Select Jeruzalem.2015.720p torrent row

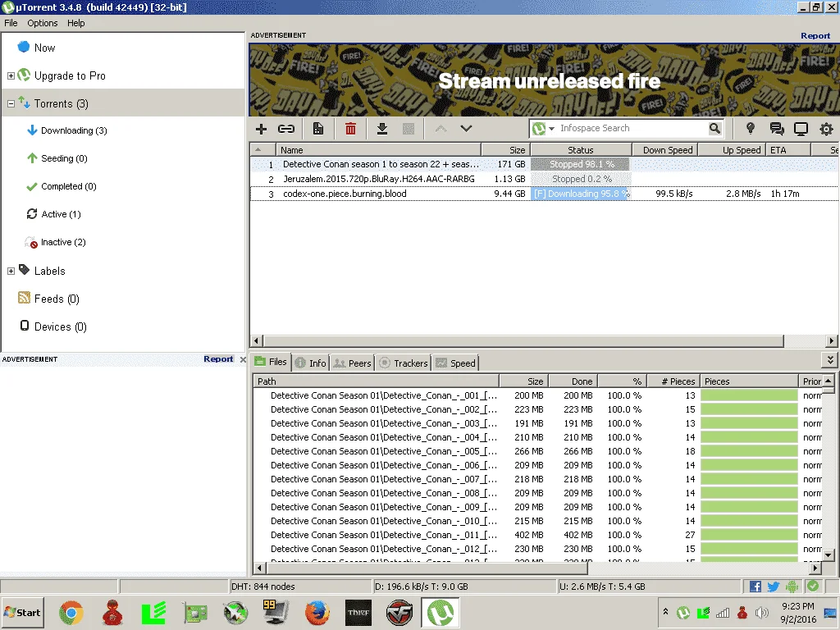point(545,179)
